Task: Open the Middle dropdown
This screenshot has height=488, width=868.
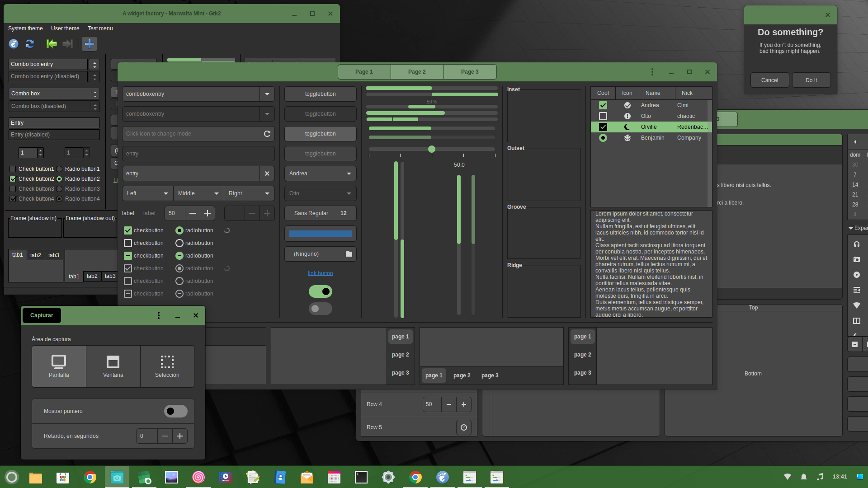Action: pos(198,193)
